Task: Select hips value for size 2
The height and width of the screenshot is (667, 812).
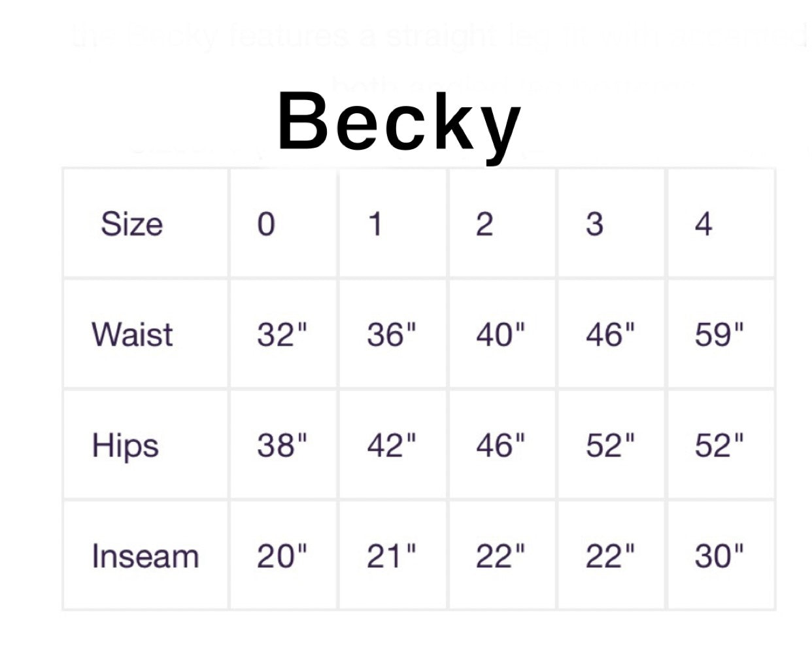Action: coord(500,446)
